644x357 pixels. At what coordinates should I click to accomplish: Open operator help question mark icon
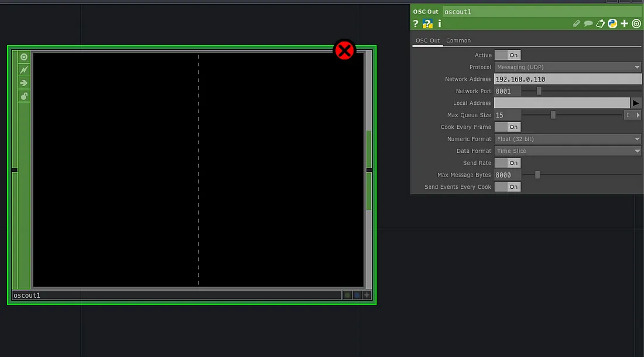(x=416, y=24)
